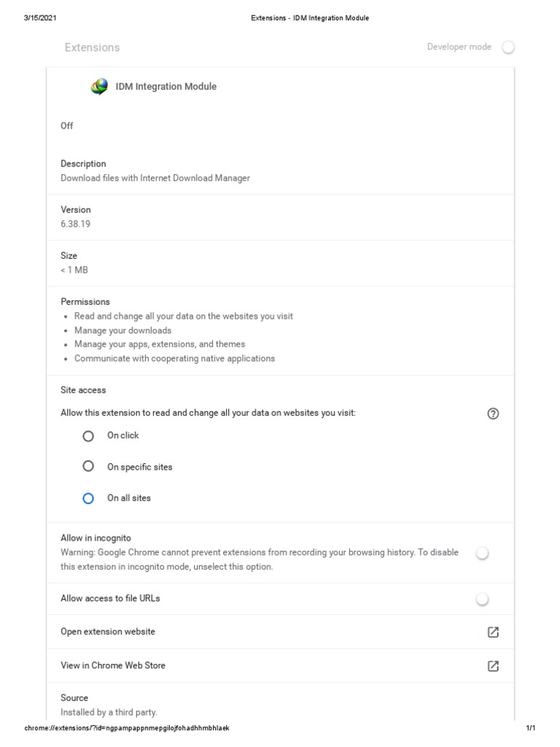
Task: Click the Version number 6.38.19
Action: pos(76,224)
